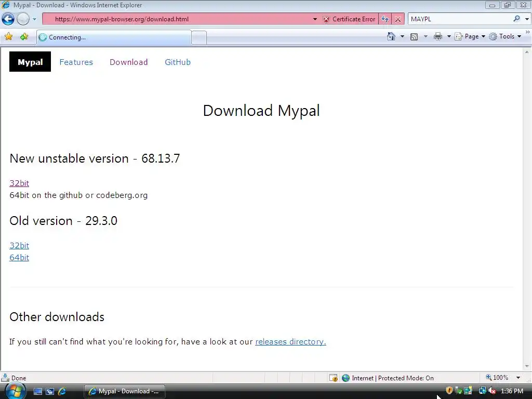This screenshot has width=532, height=399.
Task: Click the network connection tray icon
Action: tap(482, 391)
